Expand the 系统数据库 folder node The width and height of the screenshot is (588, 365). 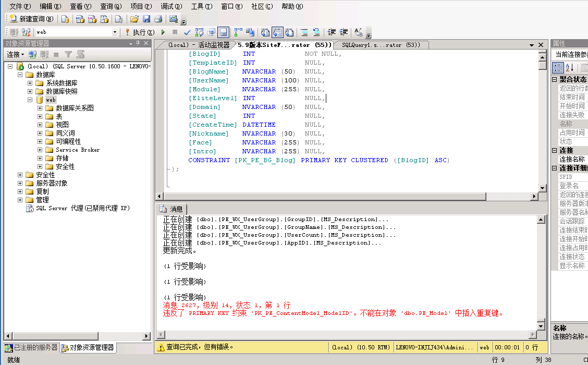point(30,83)
